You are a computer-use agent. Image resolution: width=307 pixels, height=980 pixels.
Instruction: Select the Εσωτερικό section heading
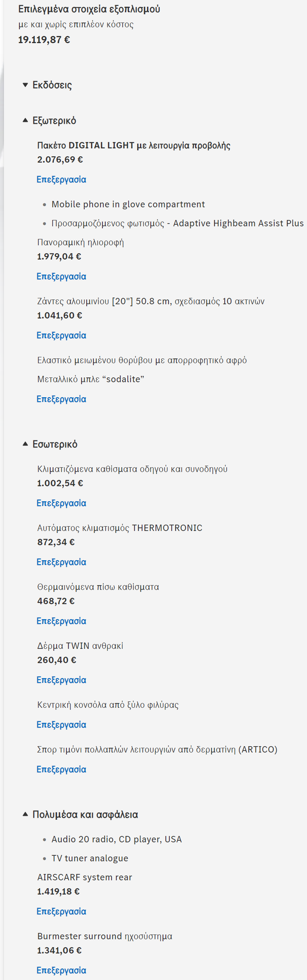(55, 444)
